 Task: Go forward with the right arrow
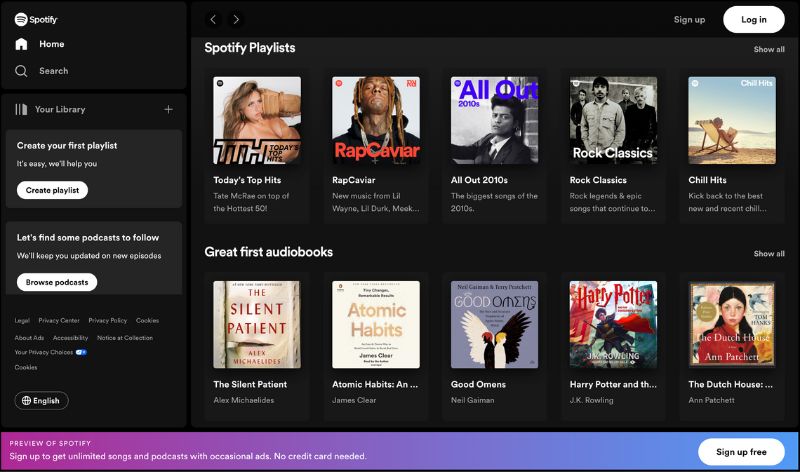(236, 19)
